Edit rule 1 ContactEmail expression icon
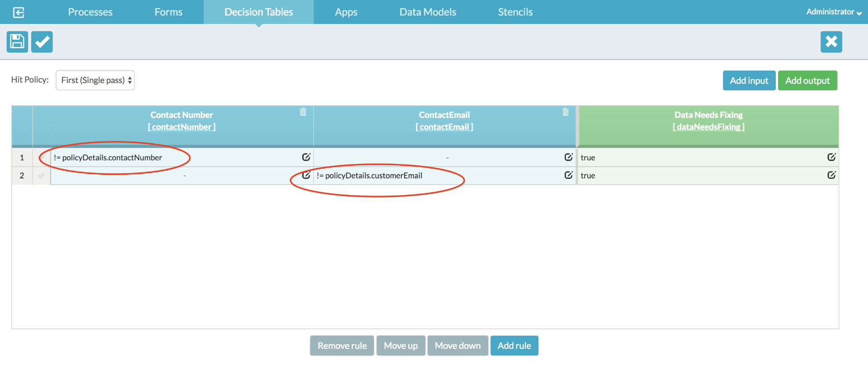 coord(568,157)
